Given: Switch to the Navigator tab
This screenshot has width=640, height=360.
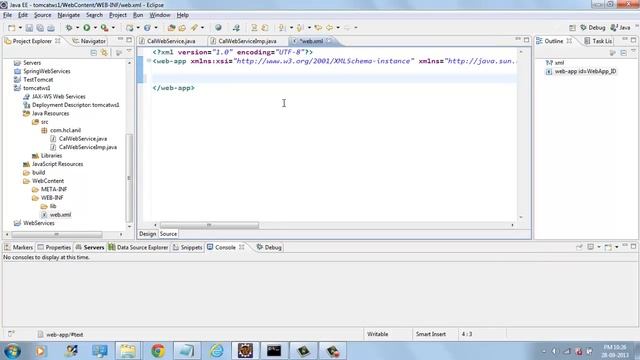Looking at the screenshot, I should 89,41.
